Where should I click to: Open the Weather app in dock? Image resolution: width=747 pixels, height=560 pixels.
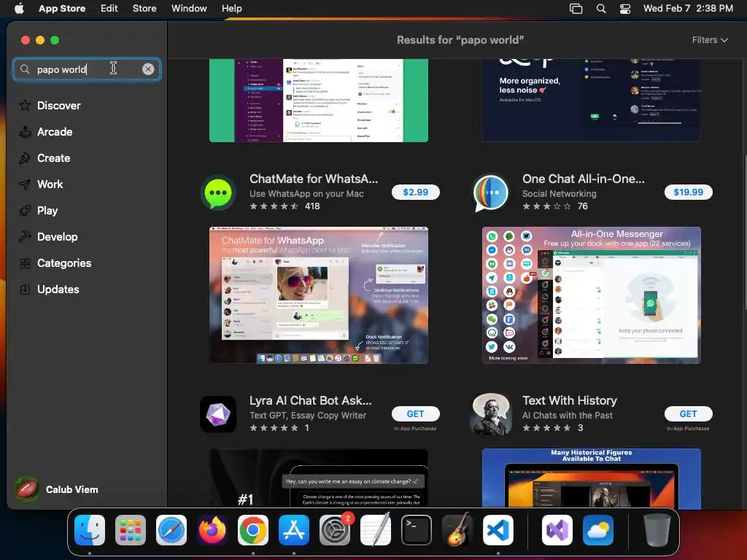pos(598,530)
